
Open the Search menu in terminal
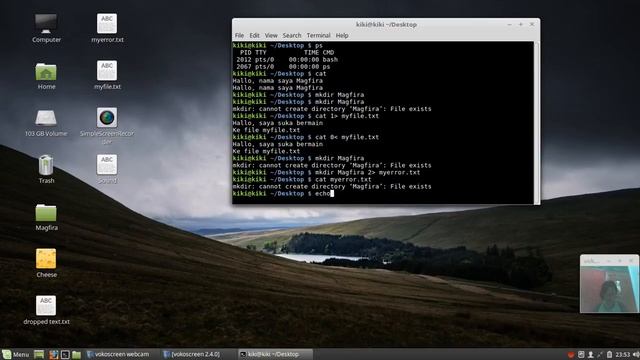(x=291, y=36)
